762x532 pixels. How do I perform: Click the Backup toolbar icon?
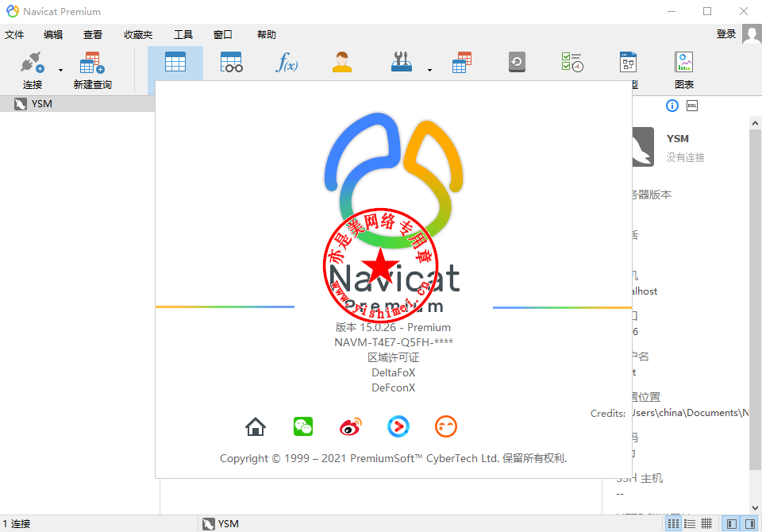pos(517,62)
